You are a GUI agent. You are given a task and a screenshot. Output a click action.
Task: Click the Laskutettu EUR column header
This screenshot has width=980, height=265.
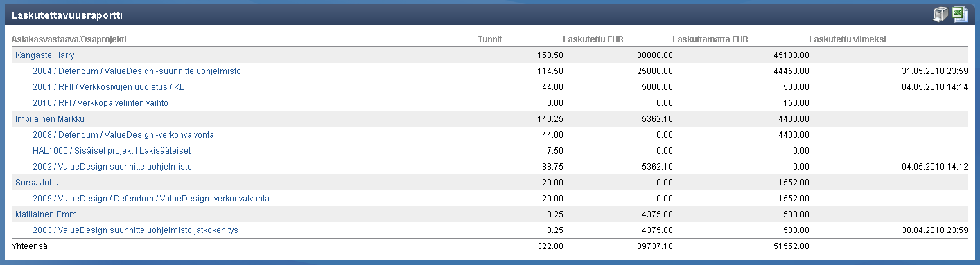(595, 39)
